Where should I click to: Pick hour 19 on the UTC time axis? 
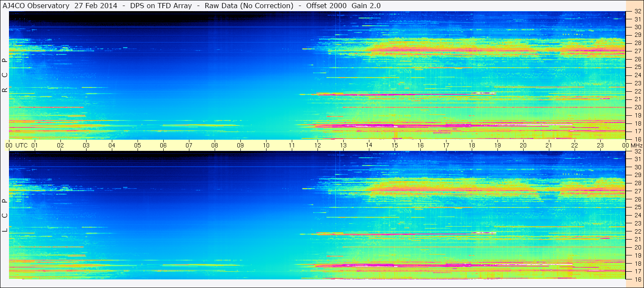(497, 145)
